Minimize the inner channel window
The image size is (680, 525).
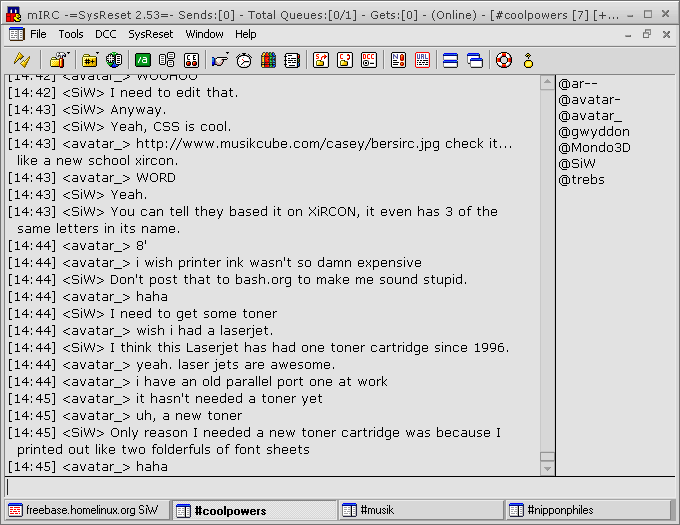coord(628,35)
